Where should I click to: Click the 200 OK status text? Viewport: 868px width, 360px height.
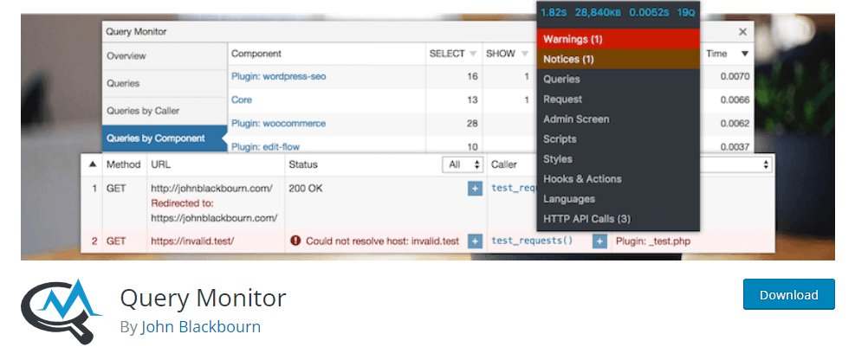306,189
